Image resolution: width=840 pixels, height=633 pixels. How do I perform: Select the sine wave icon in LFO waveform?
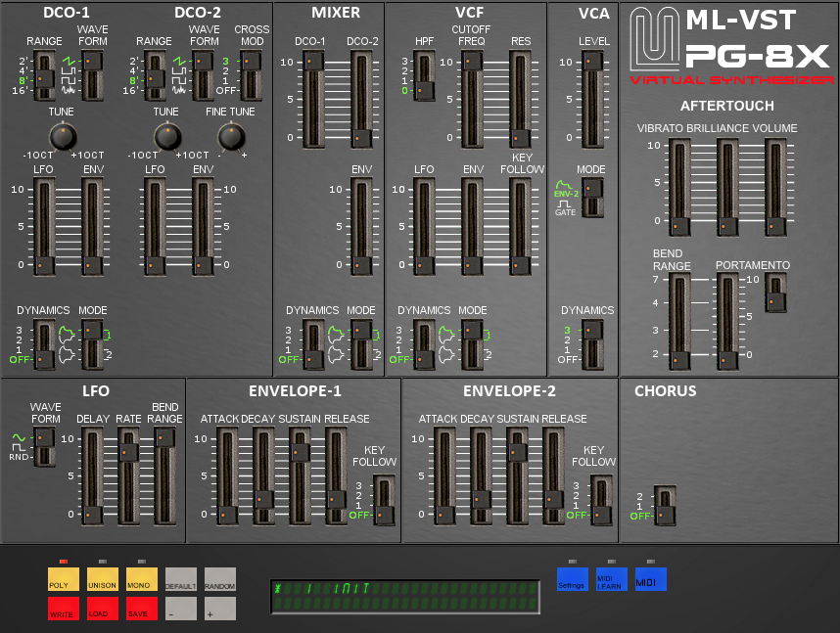pos(19,437)
